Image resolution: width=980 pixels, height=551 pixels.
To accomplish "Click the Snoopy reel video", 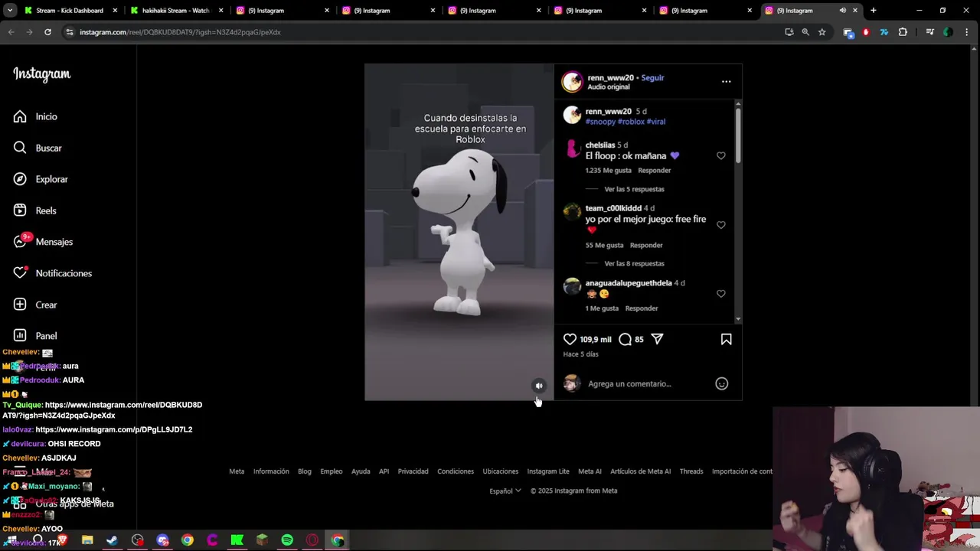I will coord(459,232).
